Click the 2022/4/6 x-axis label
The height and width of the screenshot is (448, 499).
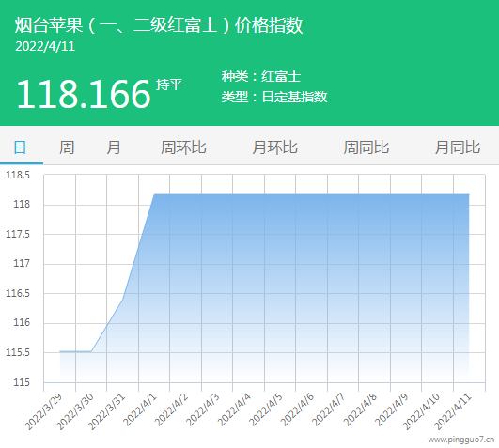click(x=298, y=410)
